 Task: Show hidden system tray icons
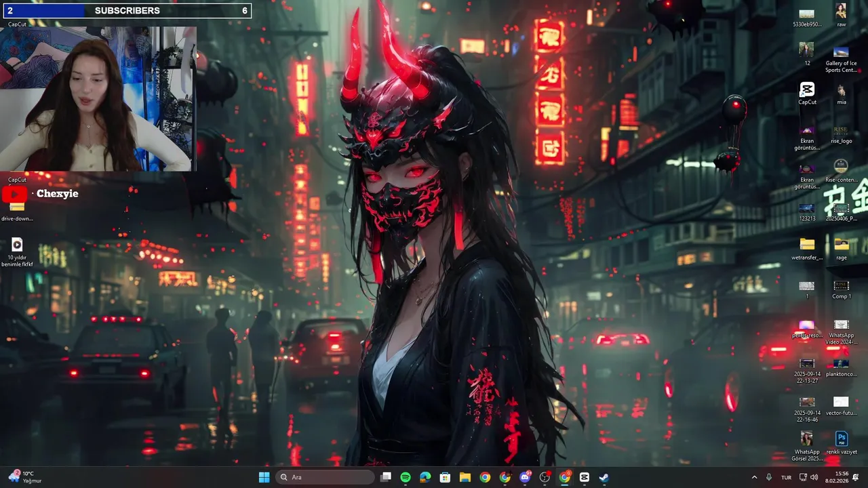754,477
